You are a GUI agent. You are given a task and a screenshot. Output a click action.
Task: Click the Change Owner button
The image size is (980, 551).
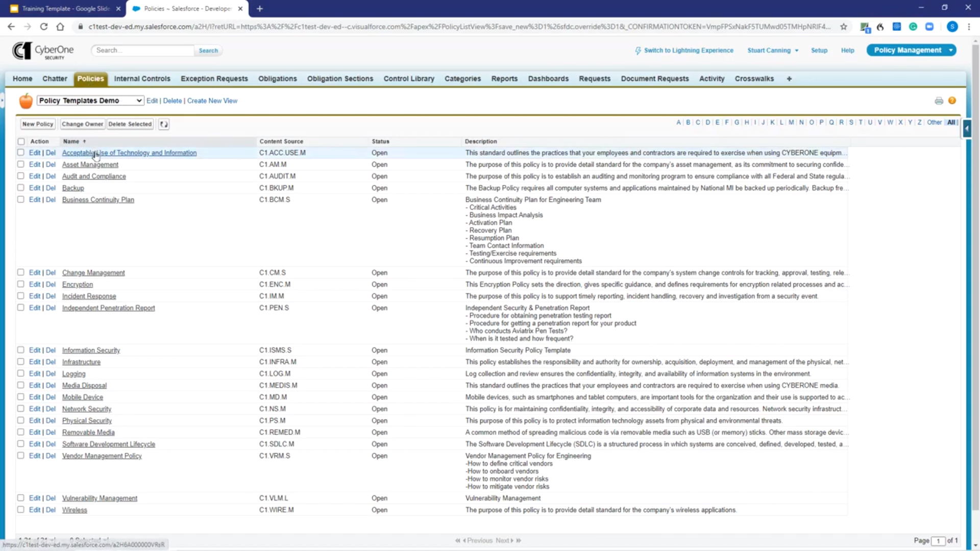tap(82, 124)
